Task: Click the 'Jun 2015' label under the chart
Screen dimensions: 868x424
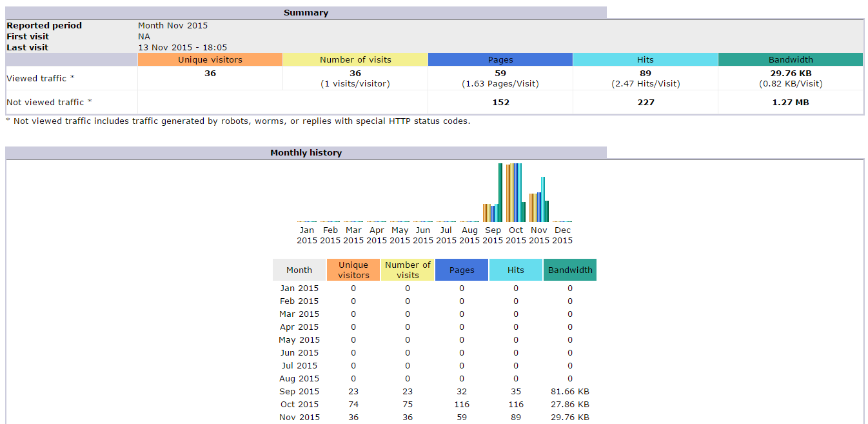Action: pyautogui.click(x=423, y=235)
